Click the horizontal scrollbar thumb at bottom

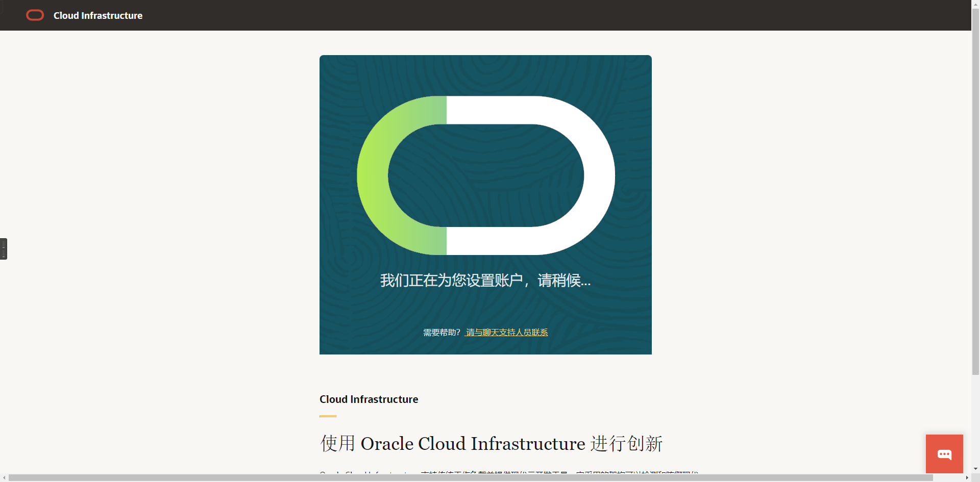(471, 478)
